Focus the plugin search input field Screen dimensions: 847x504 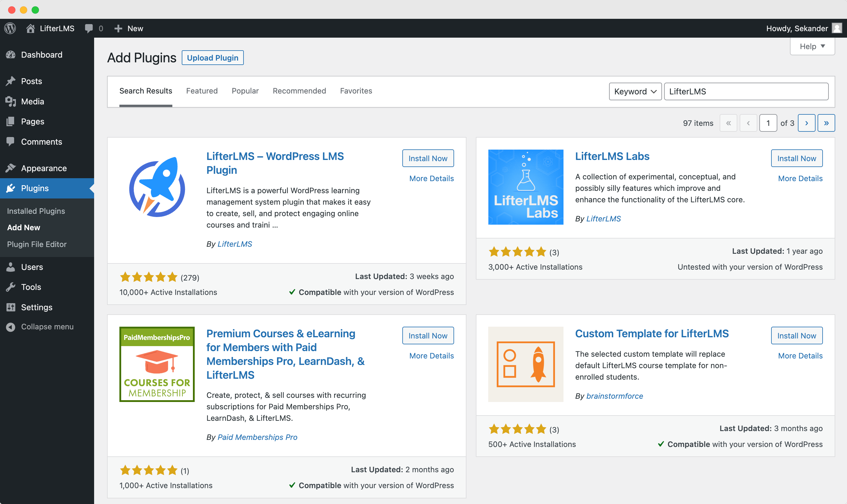click(746, 91)
